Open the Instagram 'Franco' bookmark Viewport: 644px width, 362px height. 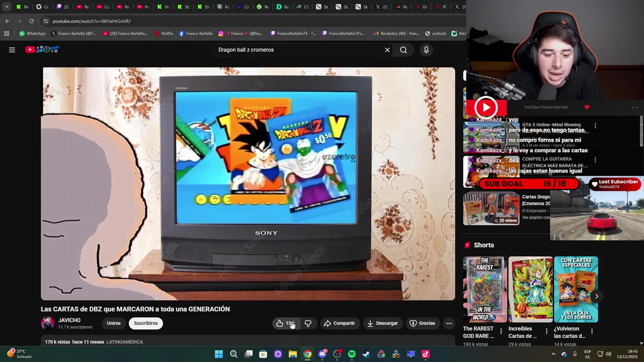pyautogui.click(x=240, y=34)
